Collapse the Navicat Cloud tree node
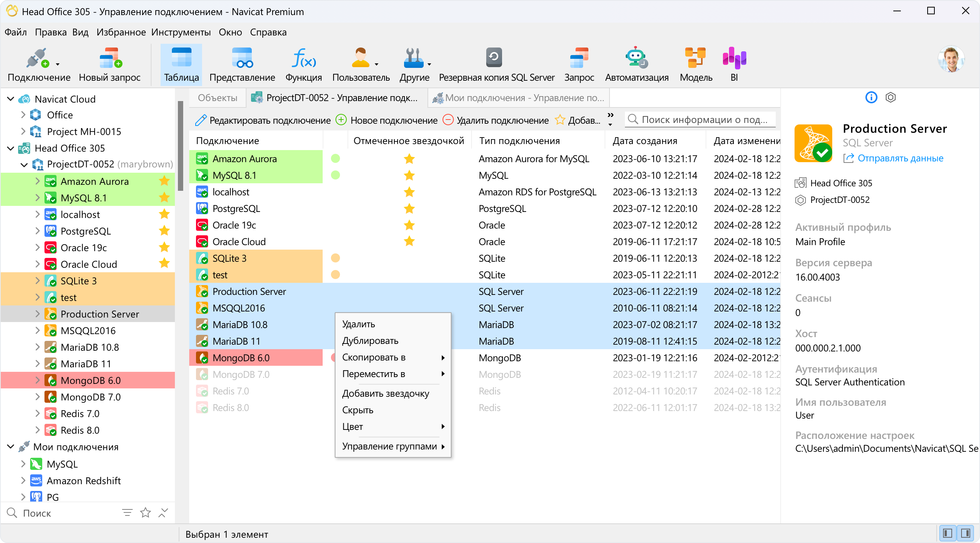This screenshot has width=980, height=543. [x=11, y=99]
